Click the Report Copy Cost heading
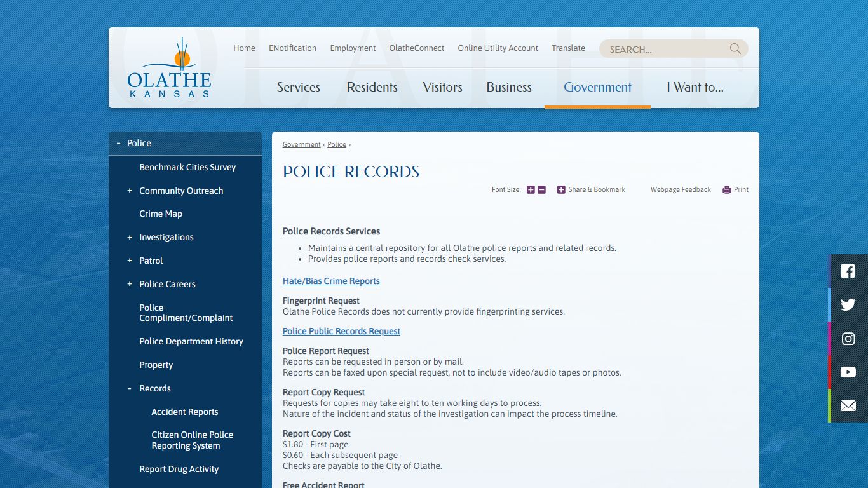The height and width of the screenshot is (488, 868). (316, 434)
